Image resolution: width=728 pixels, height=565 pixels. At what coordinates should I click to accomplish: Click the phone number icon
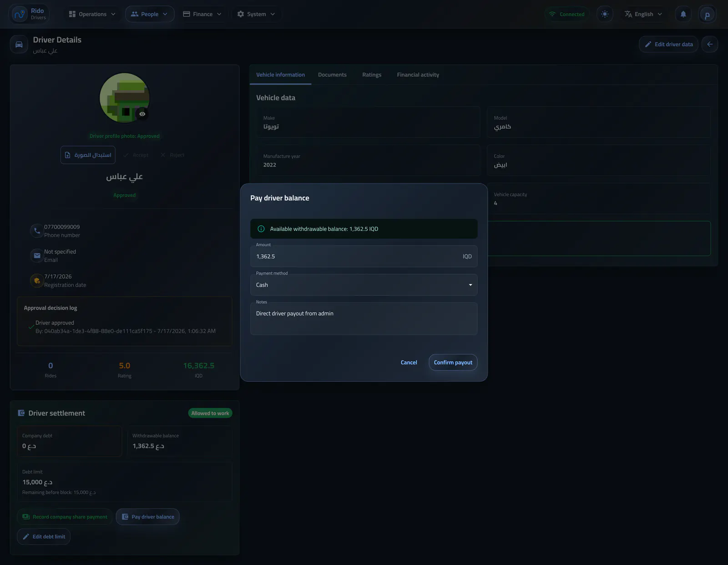click(37, 231)
